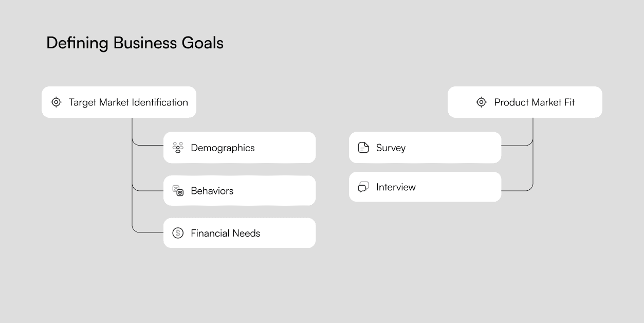Click the Financial Needs text label
Screen dimensions: 644x323
(x=225, y=233)
